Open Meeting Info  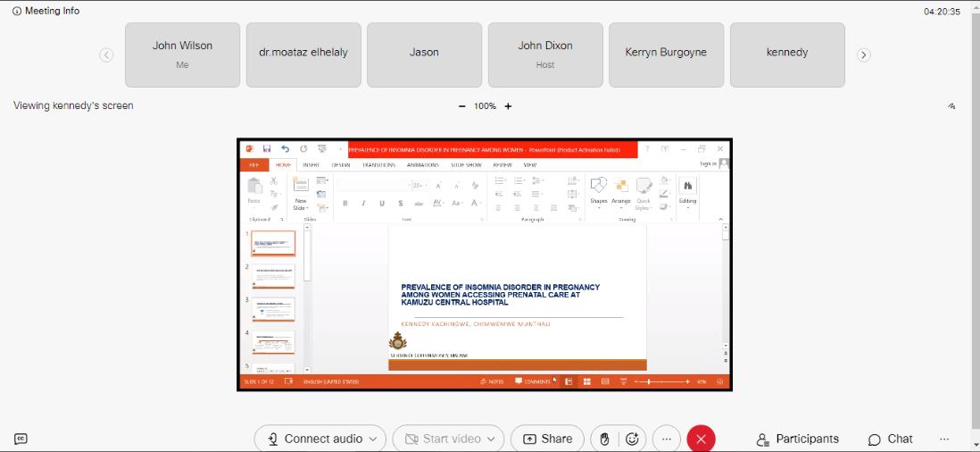click(x=46, y=11)
